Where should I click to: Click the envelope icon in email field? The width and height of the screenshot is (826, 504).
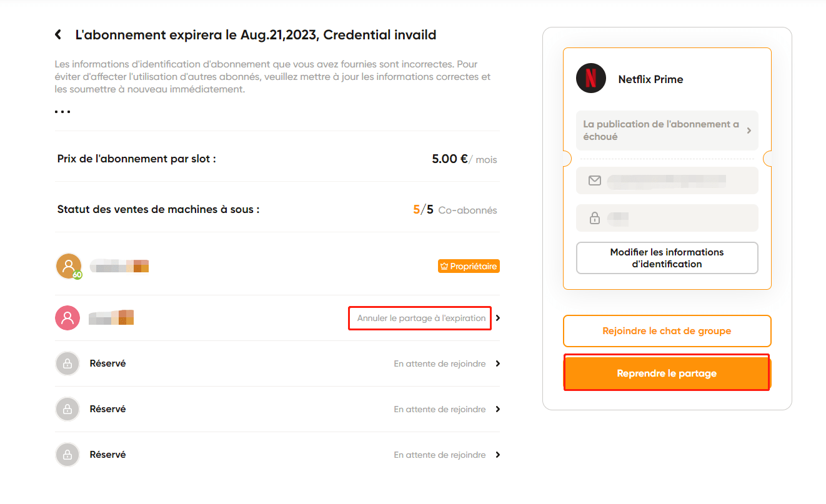(595, 180)
